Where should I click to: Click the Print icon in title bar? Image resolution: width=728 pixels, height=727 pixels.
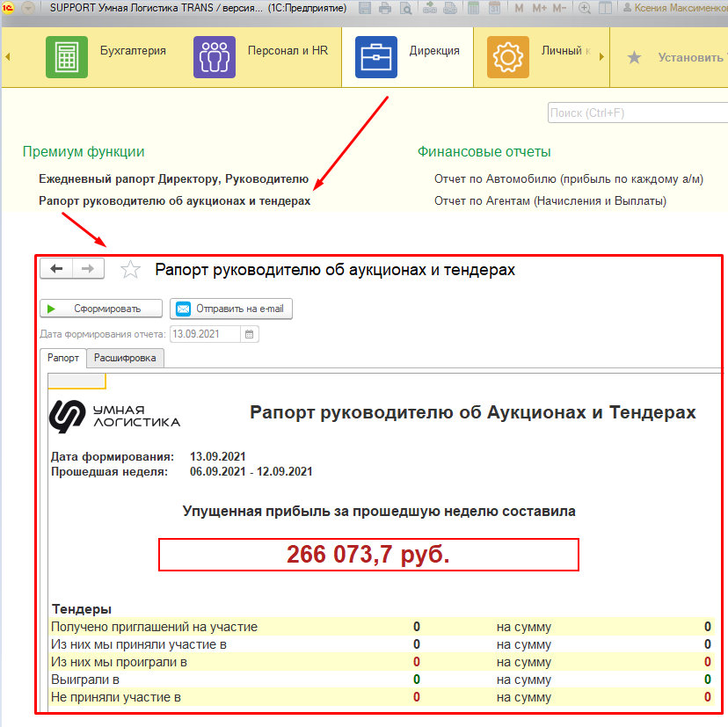pos(385,8)
